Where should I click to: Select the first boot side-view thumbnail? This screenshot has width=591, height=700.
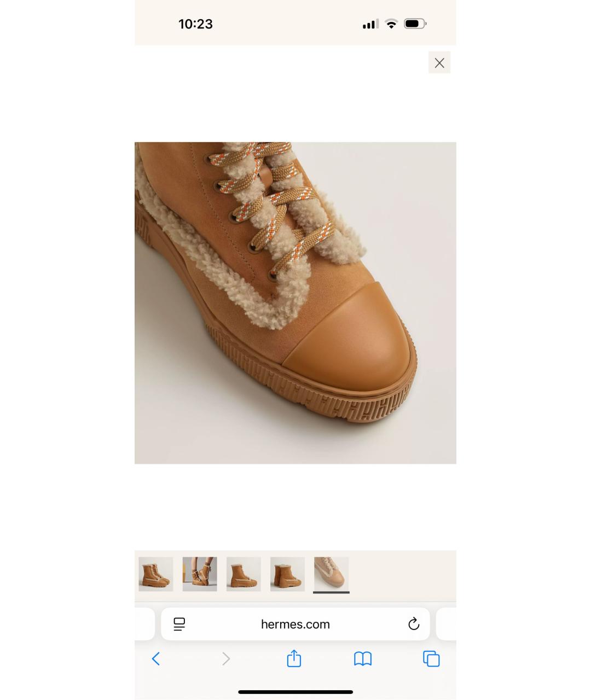click(156, 574)
